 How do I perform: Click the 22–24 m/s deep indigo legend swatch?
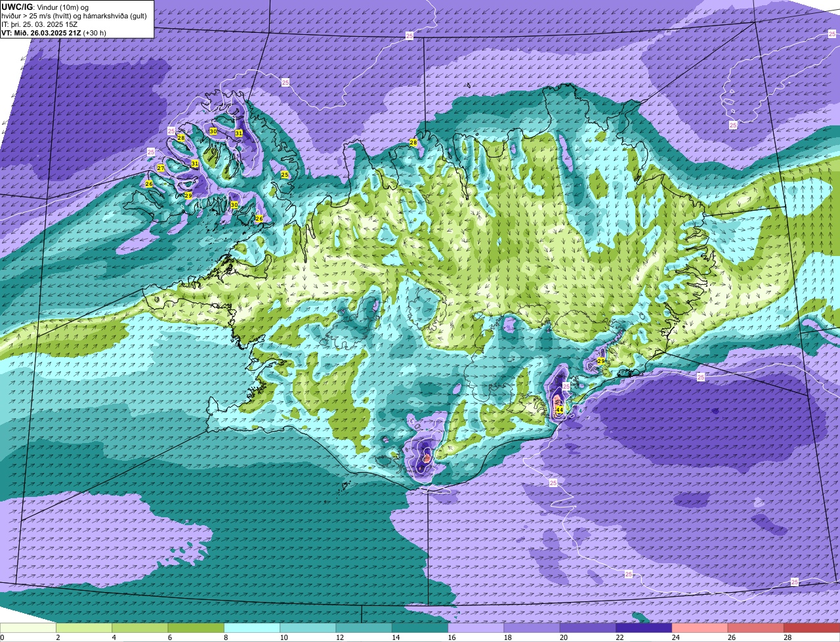click(644, 628)
